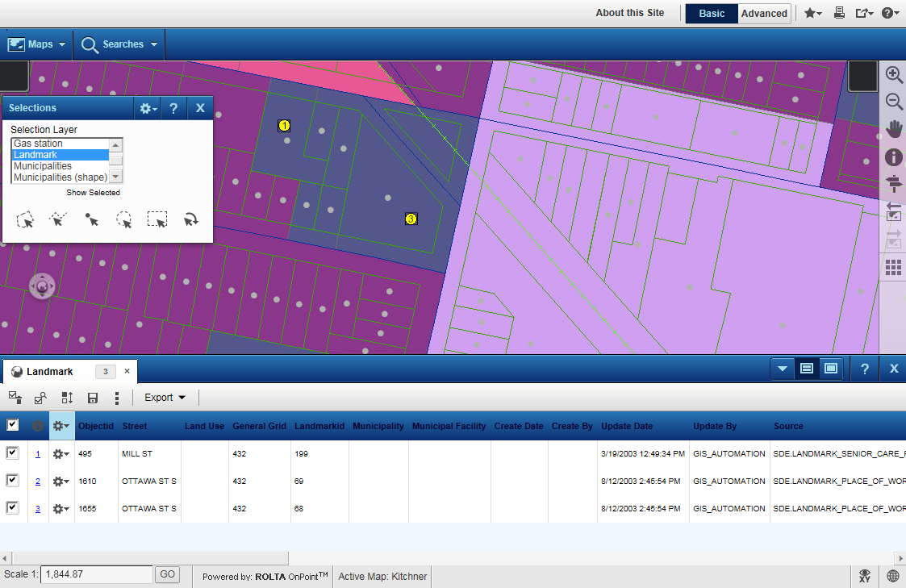Image resolution: width=906 pixels, height=588 pixels.
Task: Switch to the Advanced mode tab
Action: 764,14
